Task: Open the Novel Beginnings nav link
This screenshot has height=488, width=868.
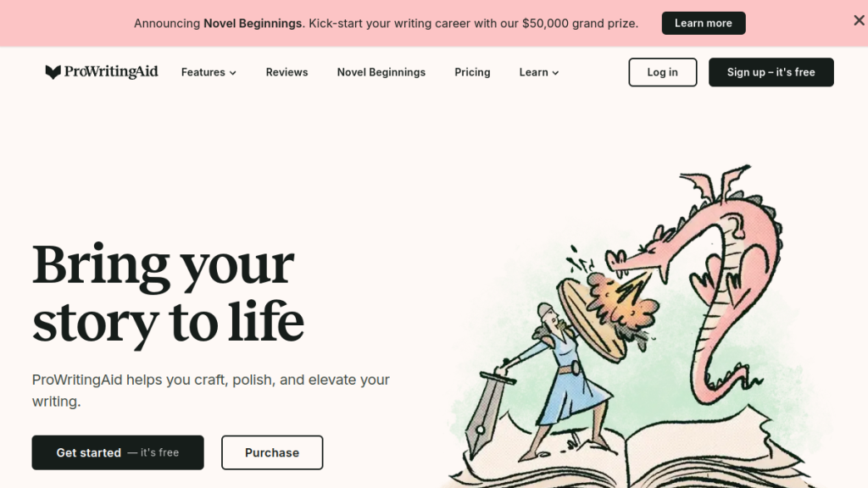Action: click(381, 73)
